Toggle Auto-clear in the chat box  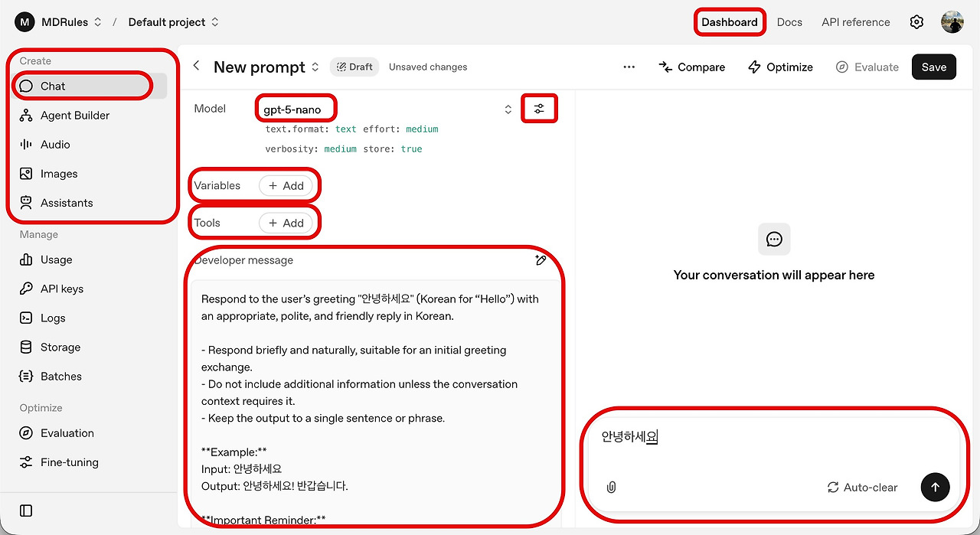click(862, 488)
